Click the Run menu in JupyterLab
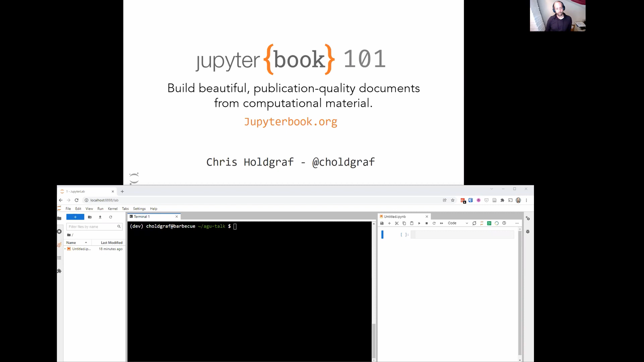The height and width of the screenshot is (362, 644). click(100, 208)
